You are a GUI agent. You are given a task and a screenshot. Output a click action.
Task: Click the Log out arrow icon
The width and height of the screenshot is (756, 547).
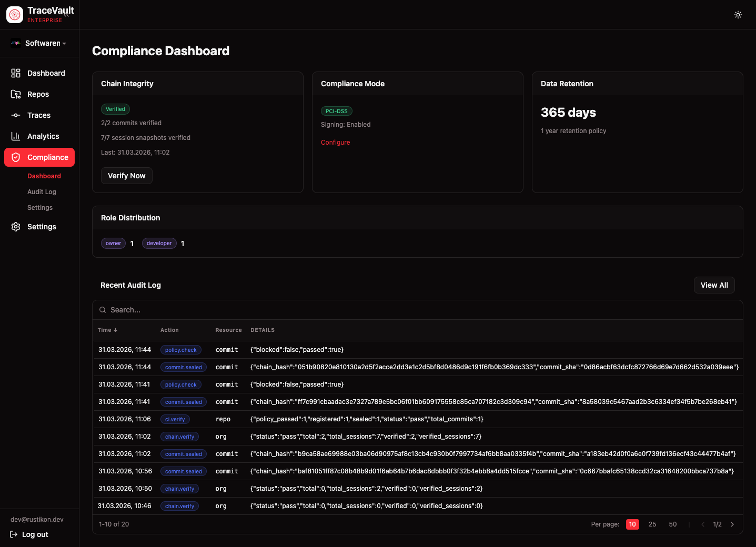coord(14,534)
